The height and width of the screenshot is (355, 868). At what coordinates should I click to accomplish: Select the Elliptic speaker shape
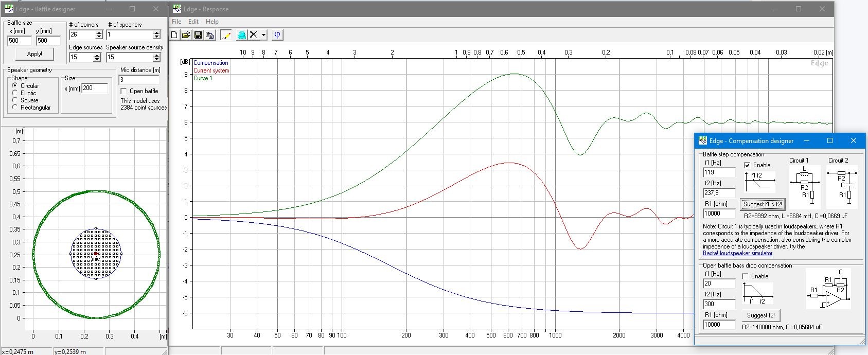point(15,93)
